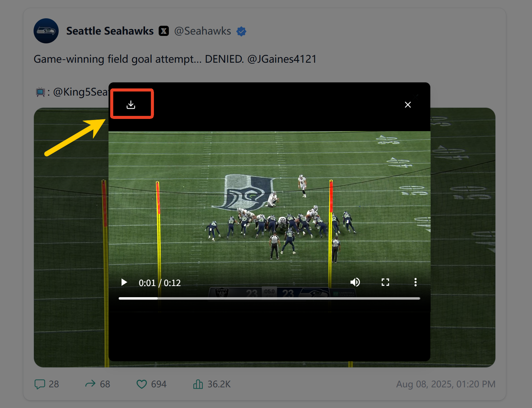Open the Seattle Seahawks display name
The width and height of the screenshot is (532, 408).
(x=110, y=31)
